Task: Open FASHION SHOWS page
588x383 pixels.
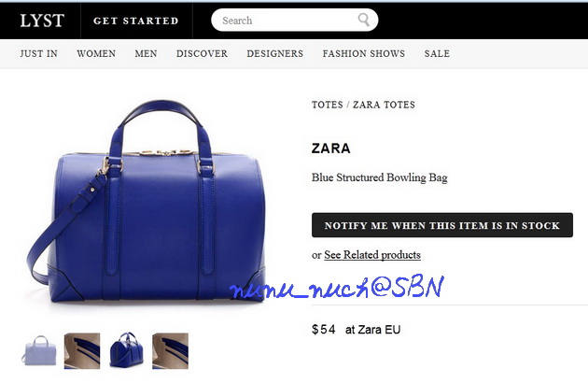Action: (x=364, y=53)
